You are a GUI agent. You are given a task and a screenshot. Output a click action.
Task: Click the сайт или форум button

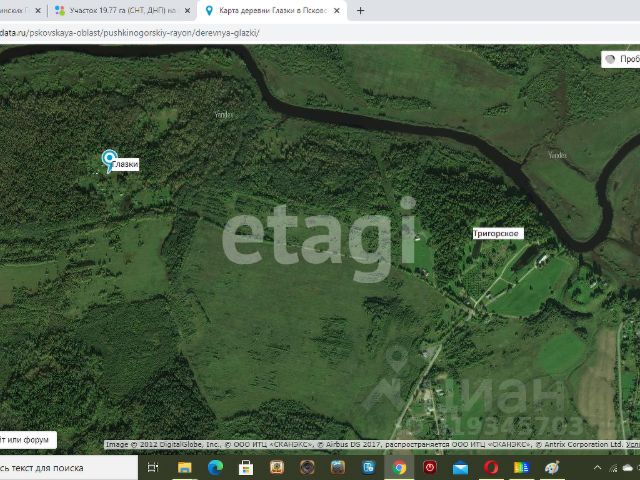coord(28,440)
